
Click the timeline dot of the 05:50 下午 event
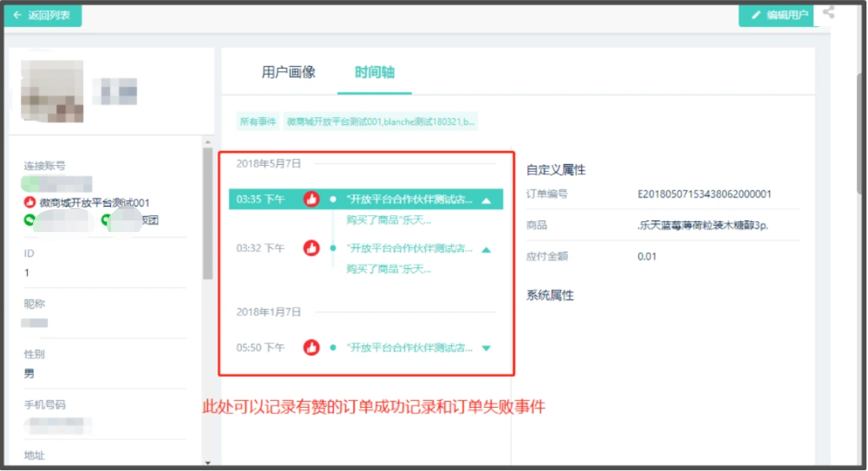(333, 348)
